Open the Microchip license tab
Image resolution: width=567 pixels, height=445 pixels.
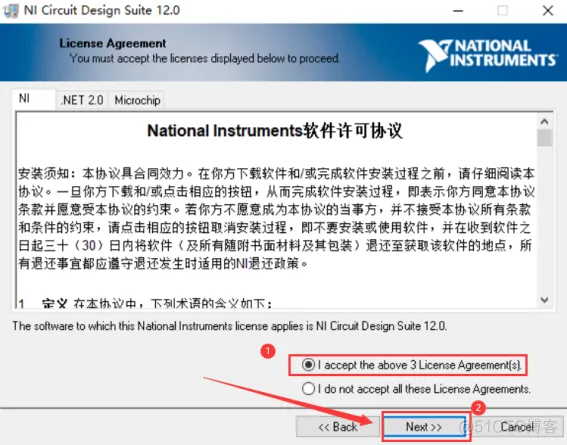[137, 100]
